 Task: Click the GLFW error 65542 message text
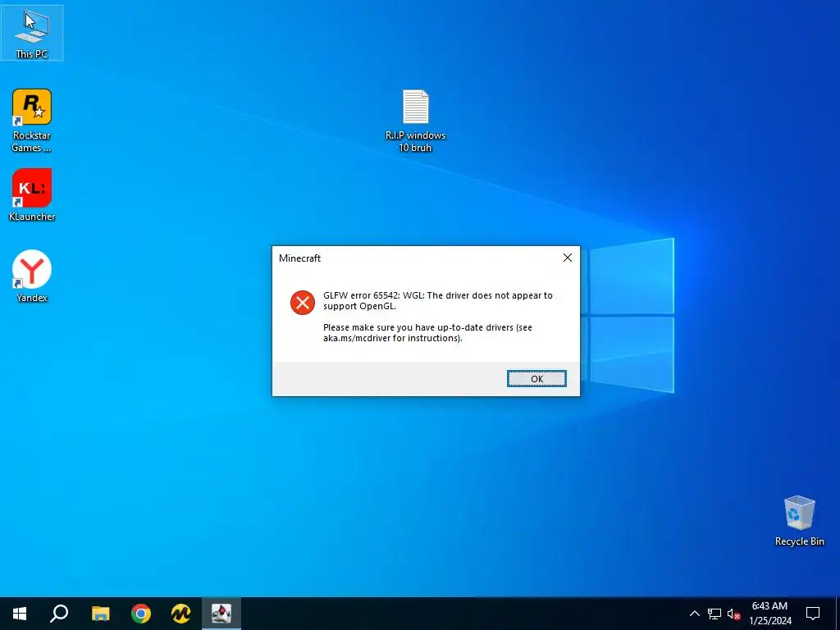click(x=438, y=300)
